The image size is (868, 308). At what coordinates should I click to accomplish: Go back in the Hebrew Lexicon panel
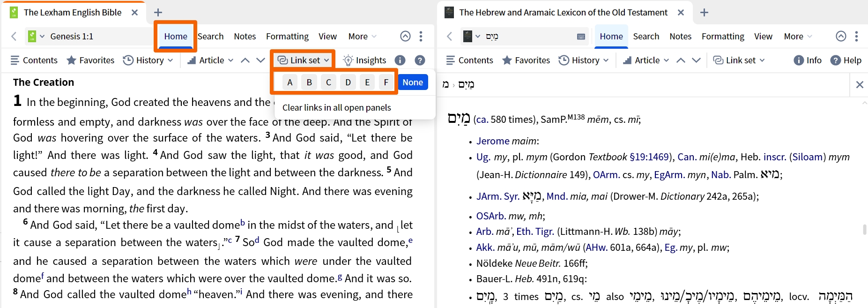click(450, 36)
